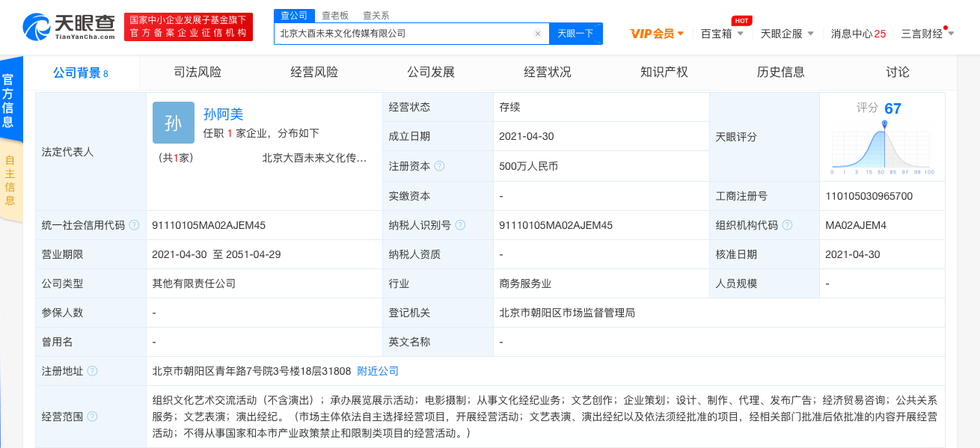Viewport: 980px width, 448px height.
Task: Click the 营业期限 value 2021-04-30 至 2051-04-29
Action: (x=216, y=254)
